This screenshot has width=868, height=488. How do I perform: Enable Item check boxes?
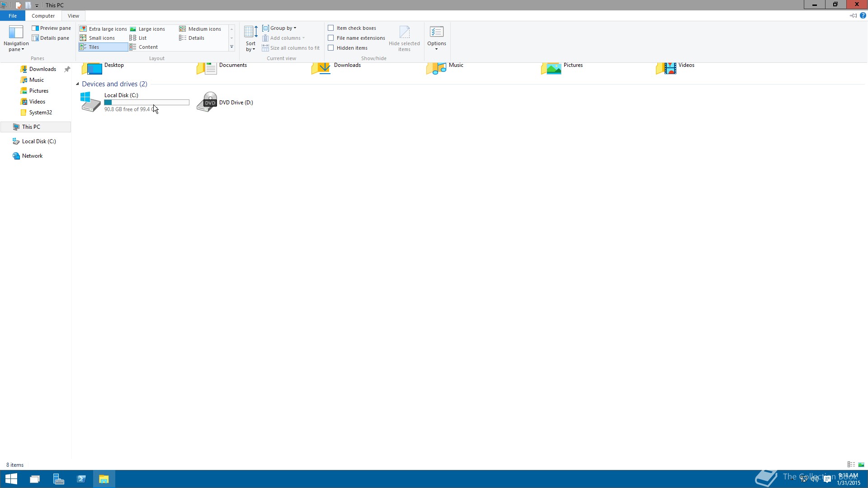coord(331,28)
